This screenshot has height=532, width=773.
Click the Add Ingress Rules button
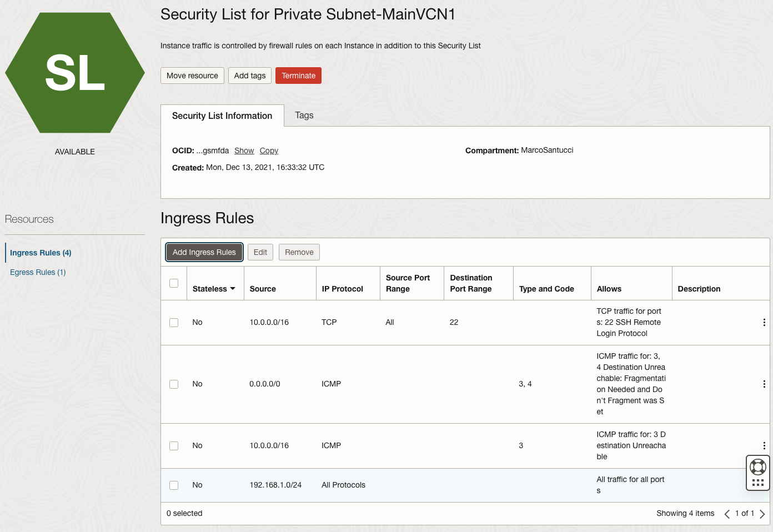(x=204, y=252)
